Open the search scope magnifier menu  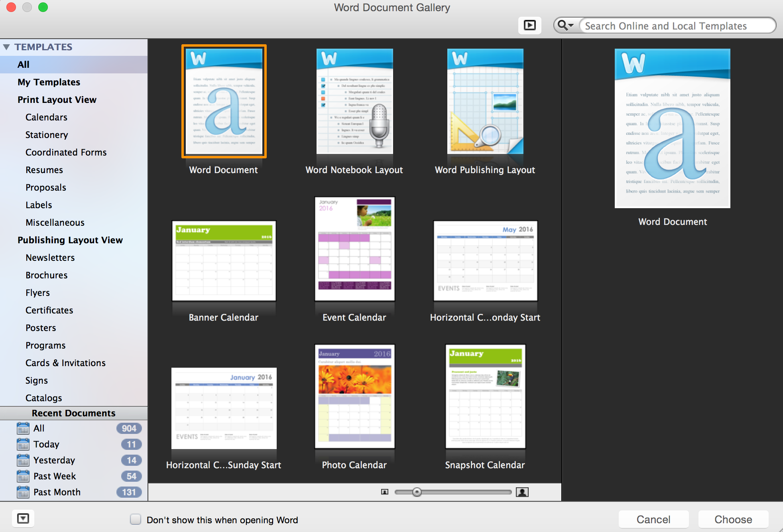tap(565, 25)
